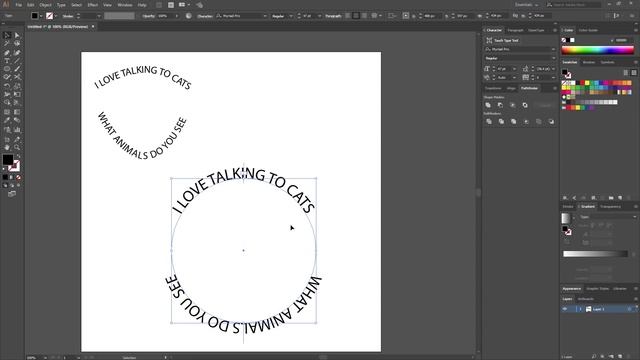Open the Type menu
The width and height of the screenshot is (640, 360).
point(61,5)
